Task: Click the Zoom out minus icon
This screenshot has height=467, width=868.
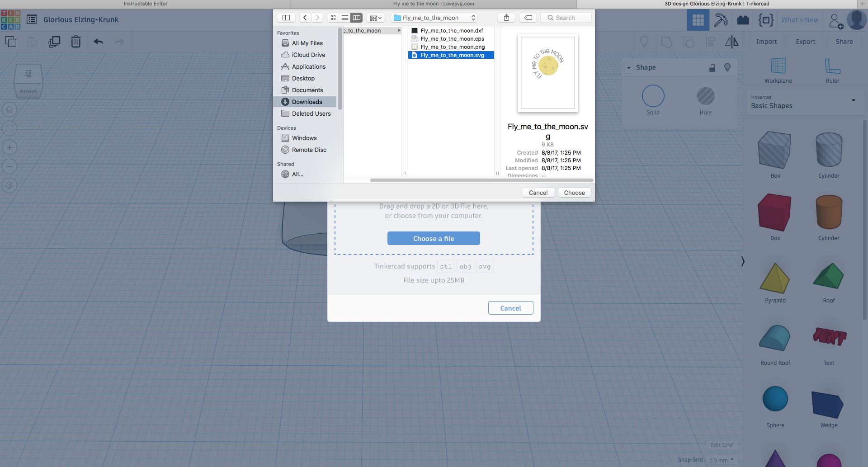Action: pos(9,166)
